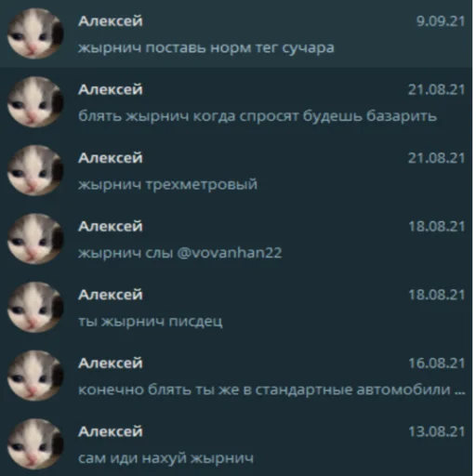Open the message 'ты жырнич писдец'
The width and height of the screenshot is (476, 476).
[x=236, y=308]
